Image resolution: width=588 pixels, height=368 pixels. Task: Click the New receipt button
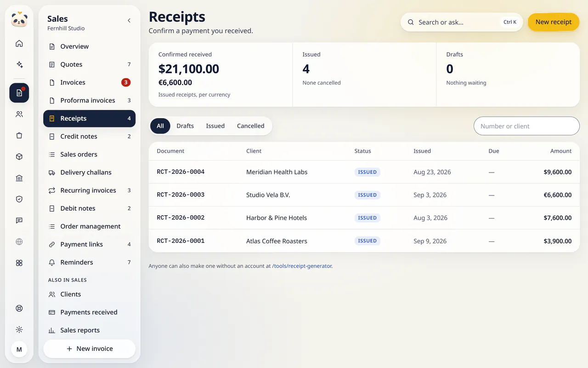coord(554,22)
